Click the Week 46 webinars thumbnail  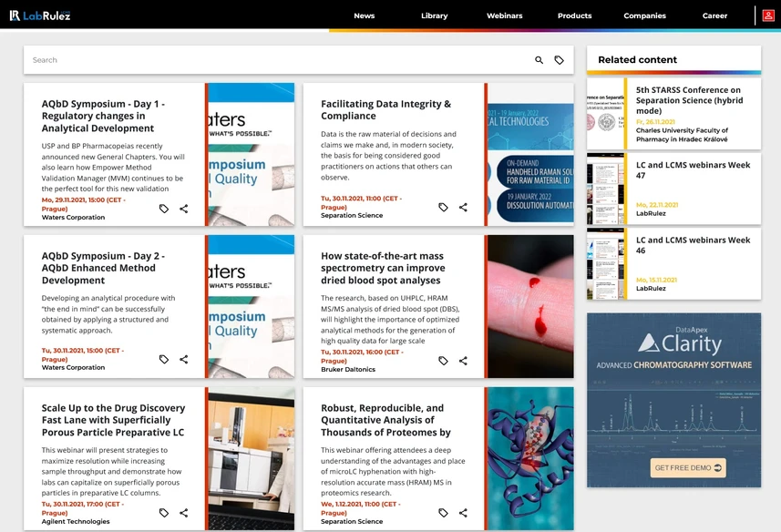tap(605, 264)
